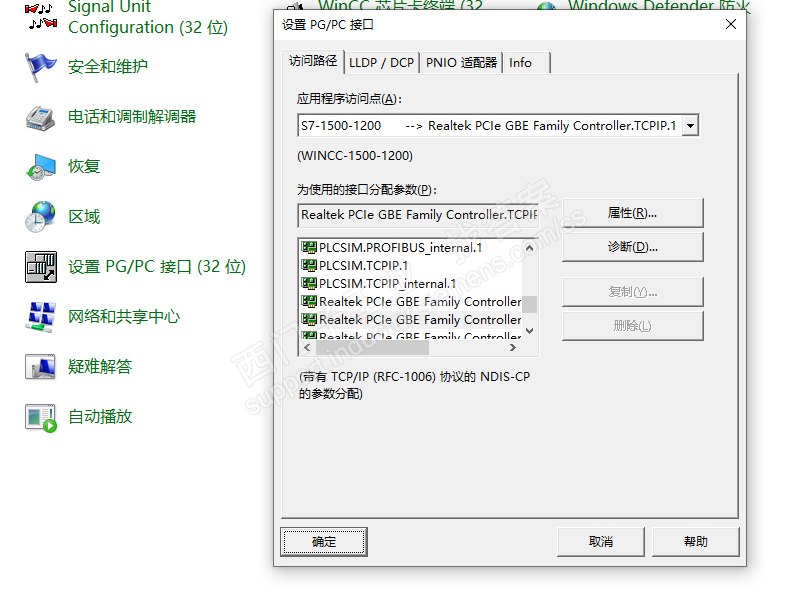The width and height of the screenshot is (811, 591).
Task: Click the horizontal scrollbar thumb of list
Action: [372, 348]
